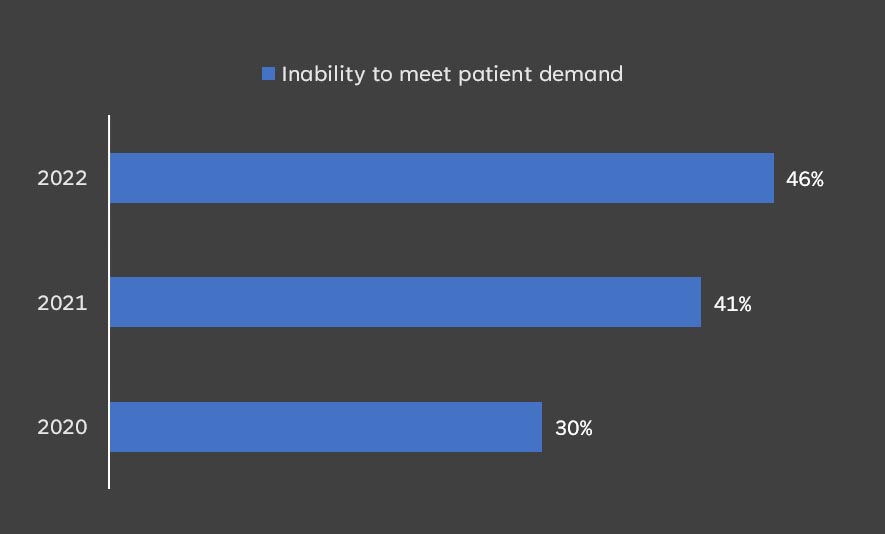Click the 2021 blue bar
Viewport: 885px width, 534px height.
click(x=405, y=302)
